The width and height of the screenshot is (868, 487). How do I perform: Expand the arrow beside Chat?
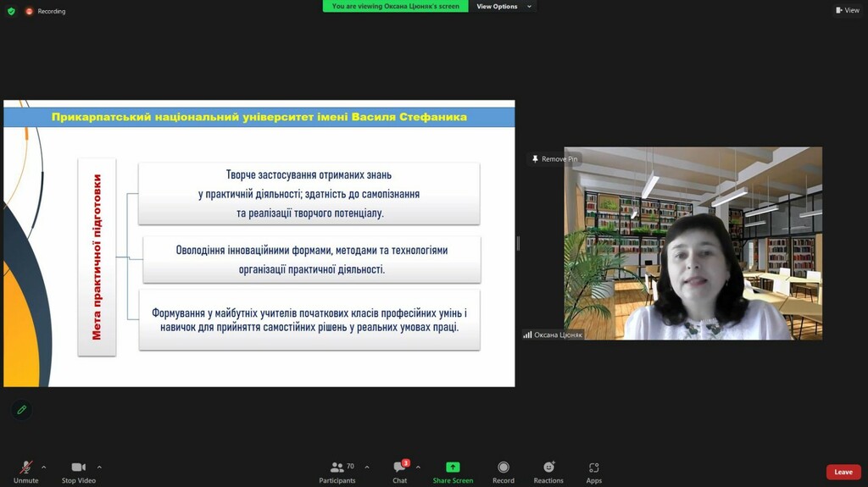[x=418, y=467]
